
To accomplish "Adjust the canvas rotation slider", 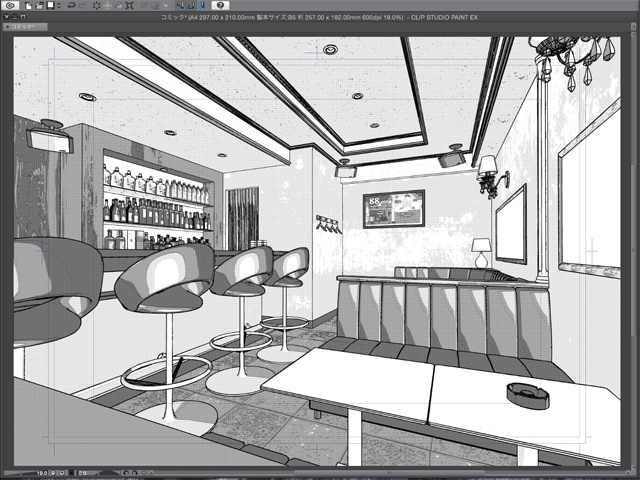I will tap(107, 473).
